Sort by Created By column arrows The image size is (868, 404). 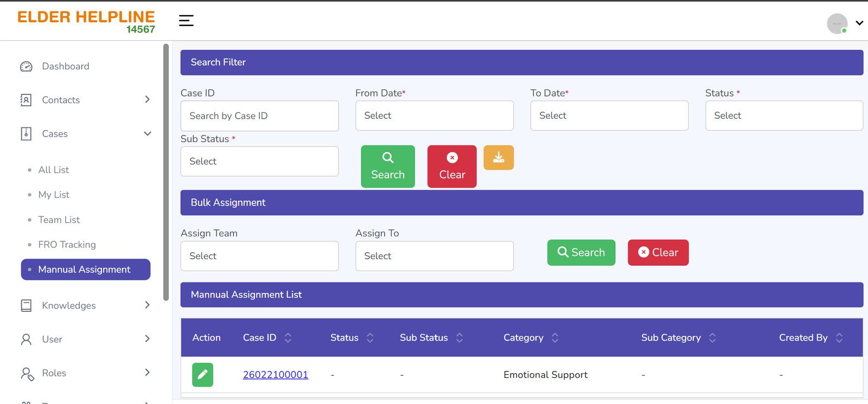click(839, 338)
